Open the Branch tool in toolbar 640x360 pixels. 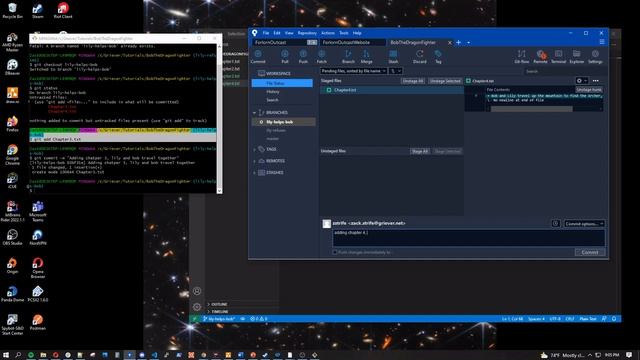[348, 56]
